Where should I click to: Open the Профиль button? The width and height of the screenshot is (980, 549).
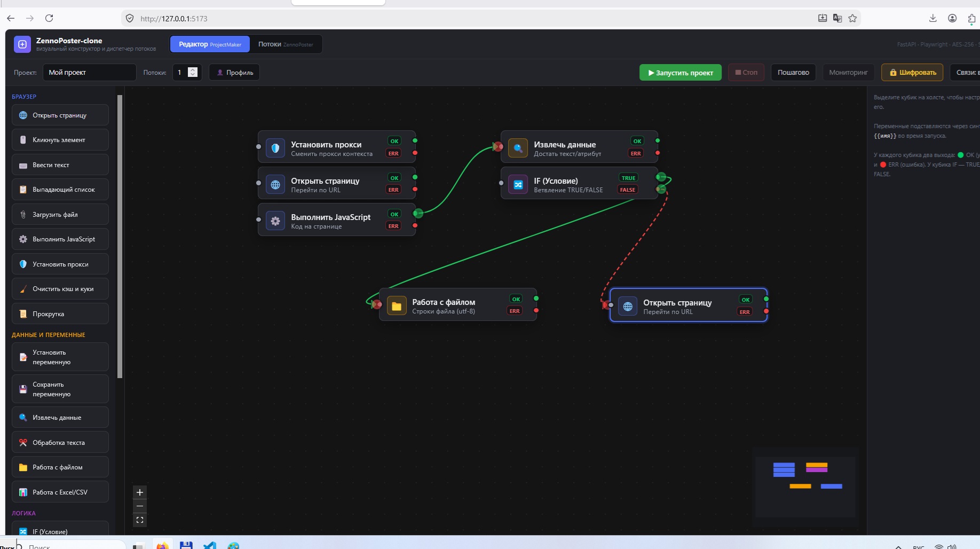point(234,72)
